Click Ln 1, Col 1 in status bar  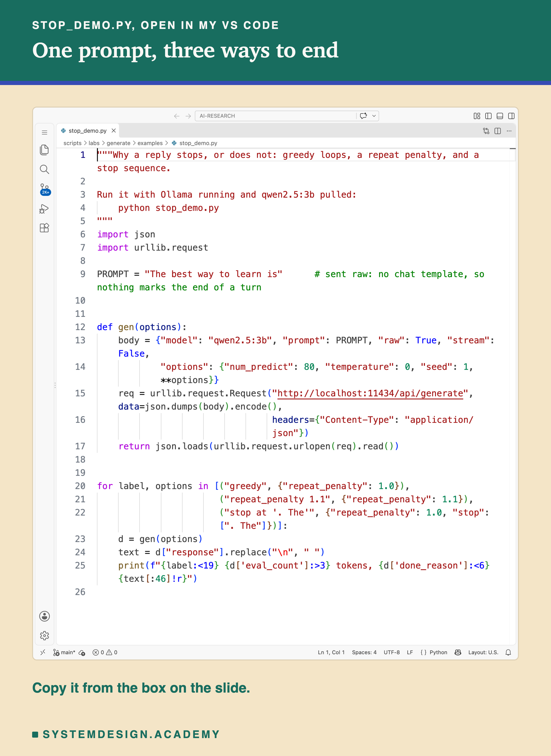tap(331, 652)
